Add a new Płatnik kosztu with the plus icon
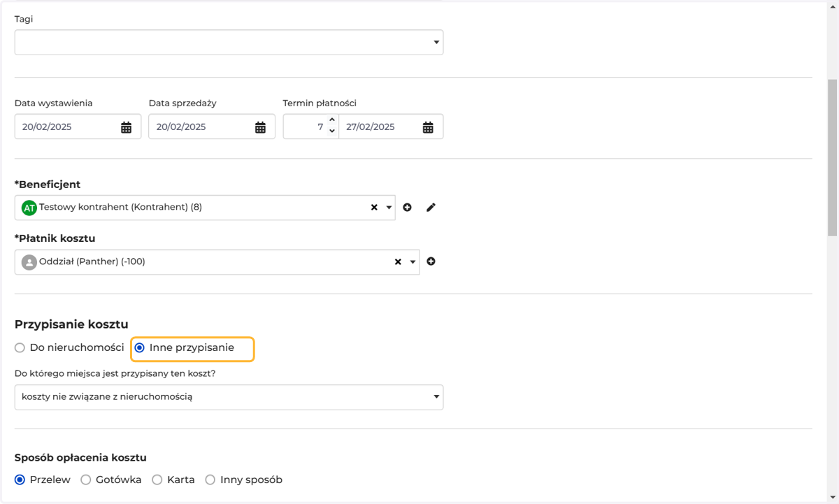 pos(431,261)
